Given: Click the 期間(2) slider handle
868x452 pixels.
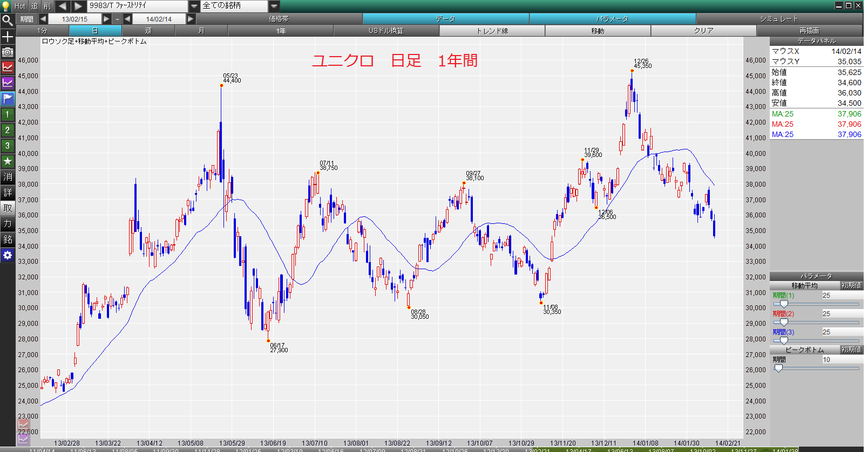Looking at the screenshot, I should click(784, 323).
